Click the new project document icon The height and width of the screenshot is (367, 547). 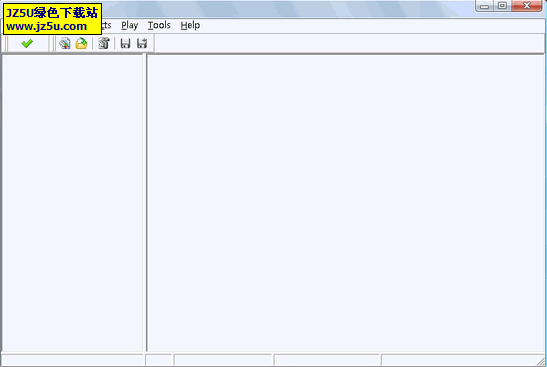coord(65,43)
